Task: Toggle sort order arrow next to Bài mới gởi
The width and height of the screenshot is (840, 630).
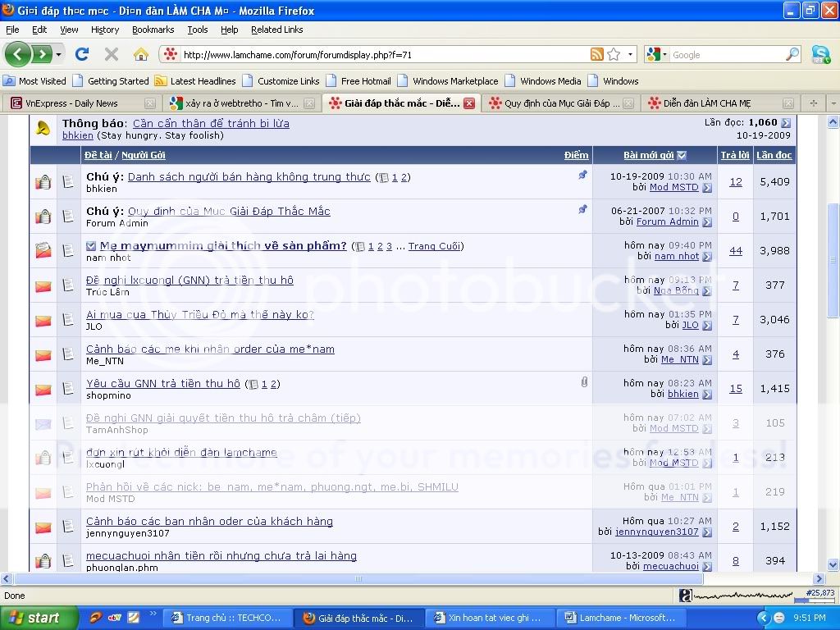Action: pyautogui.click(x=682, y=155)
